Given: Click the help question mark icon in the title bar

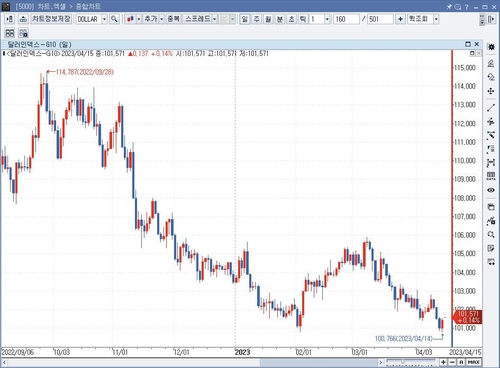Looking at the screenshot, I should [x=467, y=7].
